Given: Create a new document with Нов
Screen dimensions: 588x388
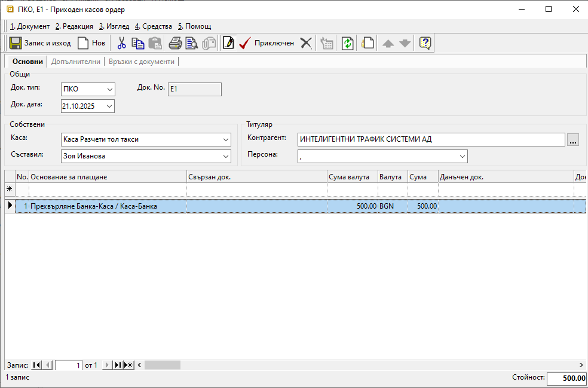Looking at the screenshot, I should point(91,43).
